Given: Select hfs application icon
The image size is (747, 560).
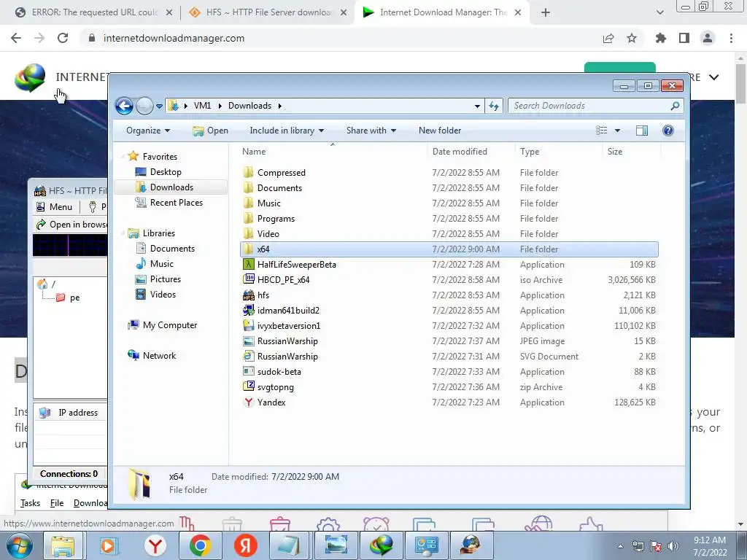Looking at the screenshot, I should [x=248, y=295].
